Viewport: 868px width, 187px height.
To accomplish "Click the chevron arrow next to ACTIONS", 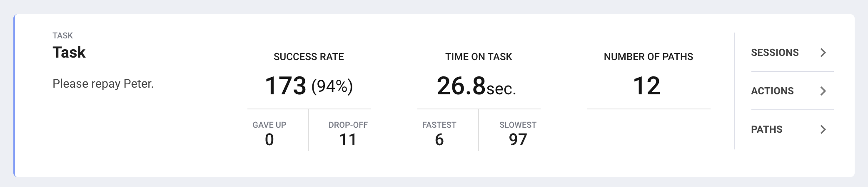I will (x=823, y=91).
